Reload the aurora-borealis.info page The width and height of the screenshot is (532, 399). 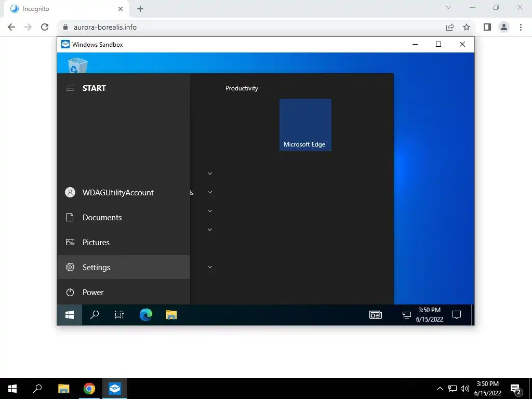pos(45,27)
